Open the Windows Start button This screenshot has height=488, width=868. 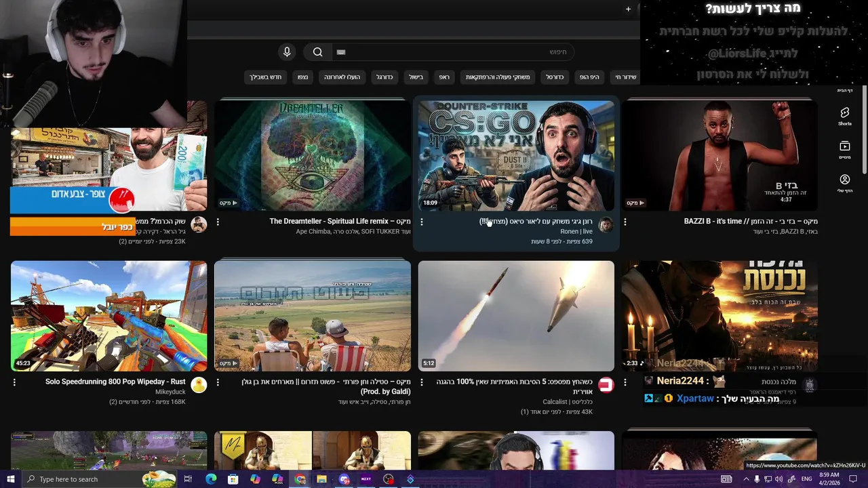click(10, 479)
